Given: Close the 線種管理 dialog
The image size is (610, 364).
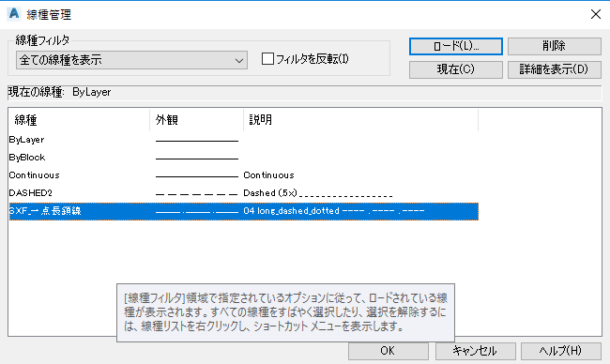Looking at the screenshot, I should (596, 14).
